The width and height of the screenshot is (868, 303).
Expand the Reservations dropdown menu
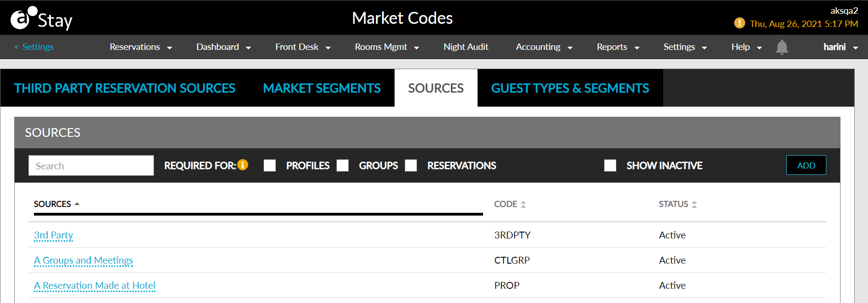(141, 47)
